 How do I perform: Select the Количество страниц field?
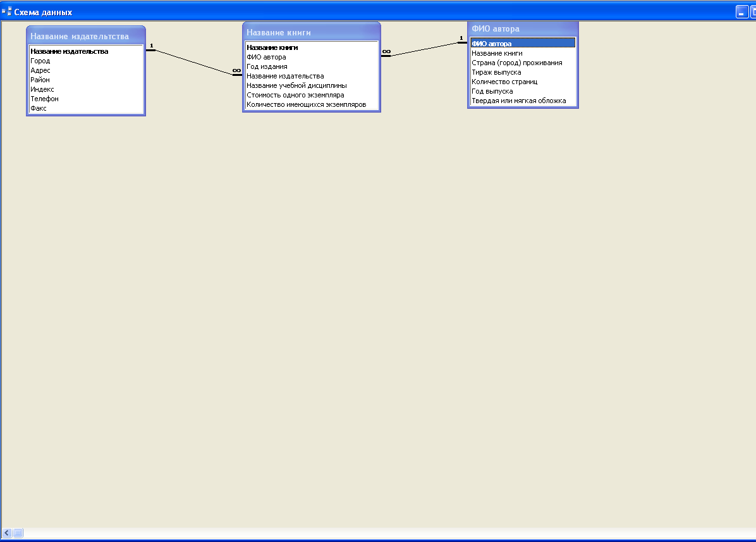pyautogui.click(x=504, y=82)
